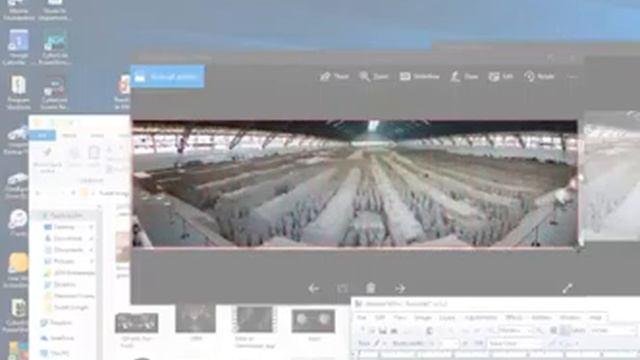640x360 pixels.
Task: Open Adjustments menu in Paint.NET window
Action: [x=480, y=317]
